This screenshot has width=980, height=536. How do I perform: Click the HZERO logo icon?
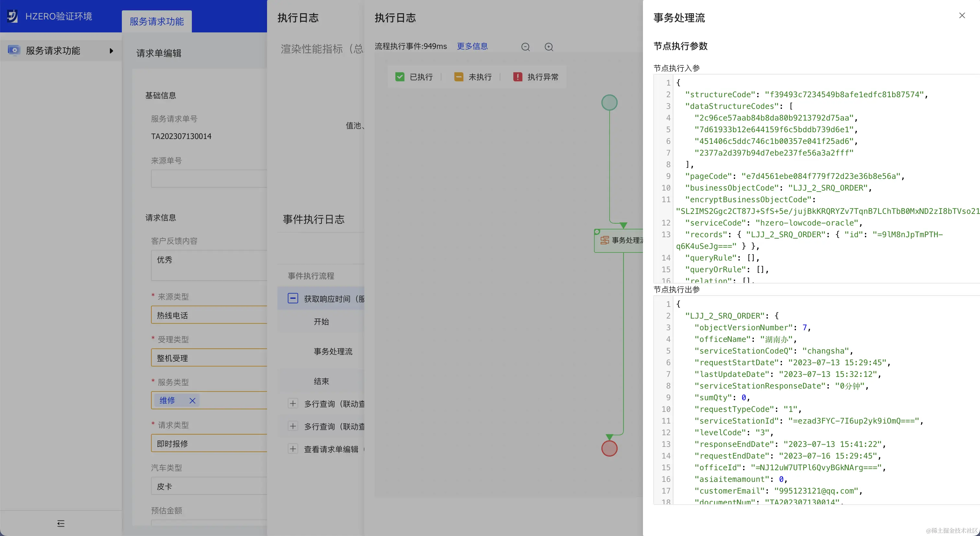point(12,16)
